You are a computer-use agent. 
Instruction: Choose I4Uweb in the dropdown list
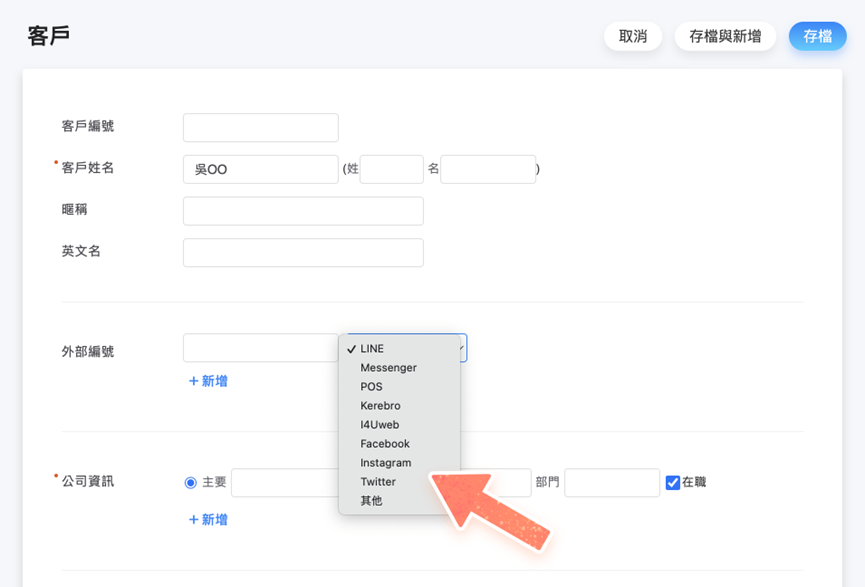[x=379, y=425]
